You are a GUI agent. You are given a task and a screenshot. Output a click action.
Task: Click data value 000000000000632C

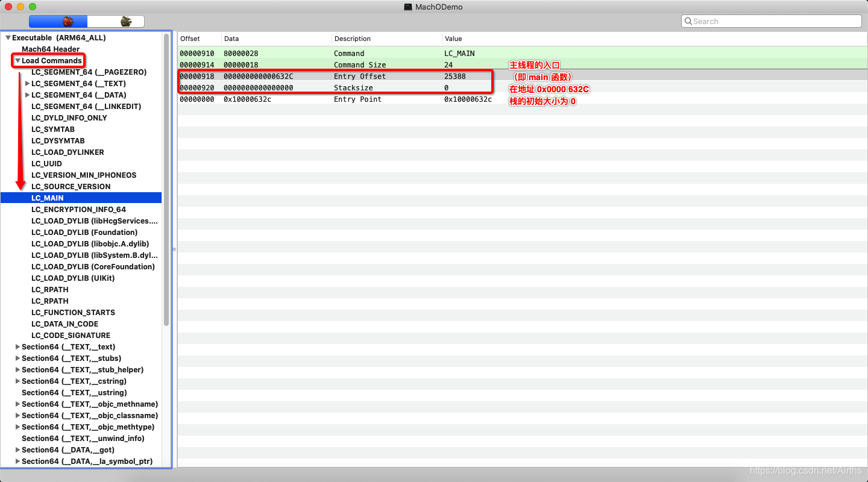point(259,77)
